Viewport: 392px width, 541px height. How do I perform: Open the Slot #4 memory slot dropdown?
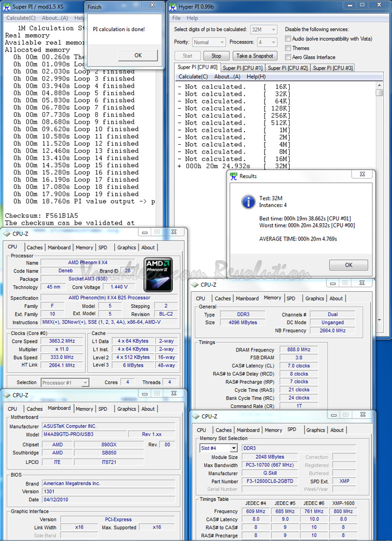pyautogui.click(x=219, y=448)
